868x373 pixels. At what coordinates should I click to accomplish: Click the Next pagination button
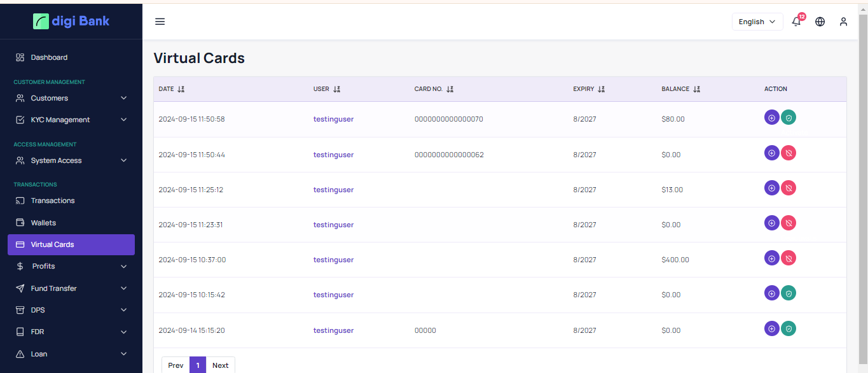[220, 365]
